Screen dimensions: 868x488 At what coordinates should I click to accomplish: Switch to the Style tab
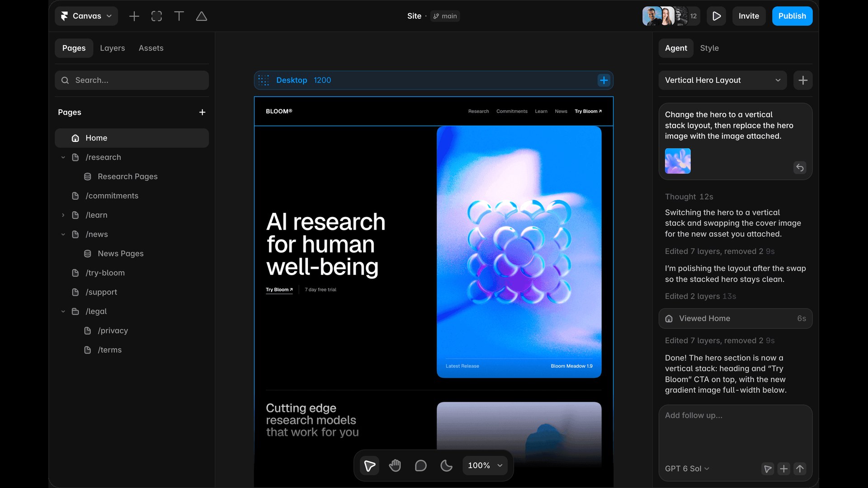tap(709, 48)
